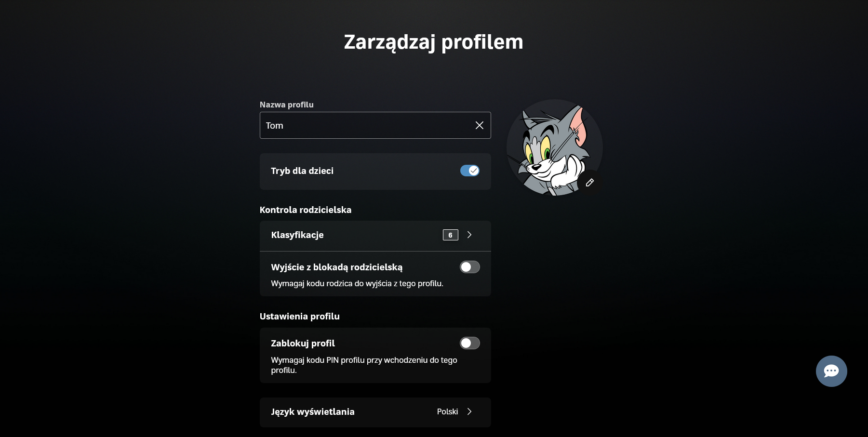Click the Kontrola rodzicielska section header

click(x=306, y=210)
